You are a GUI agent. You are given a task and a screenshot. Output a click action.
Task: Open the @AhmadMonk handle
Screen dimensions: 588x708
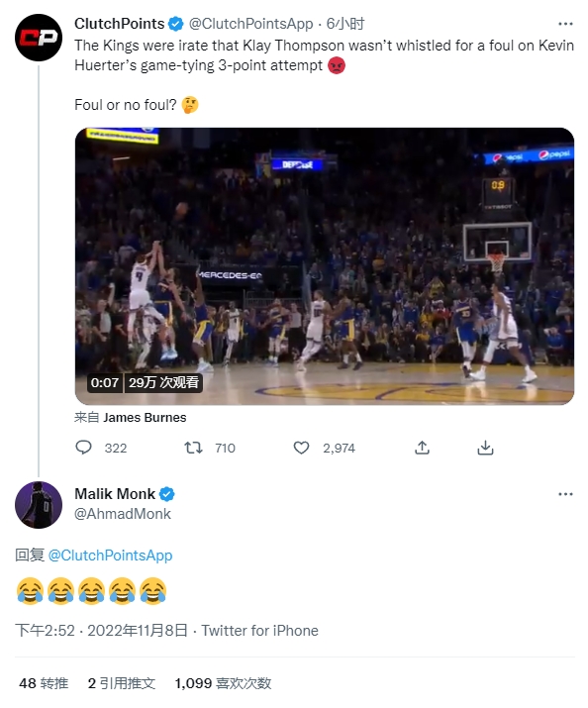point(123,514)
